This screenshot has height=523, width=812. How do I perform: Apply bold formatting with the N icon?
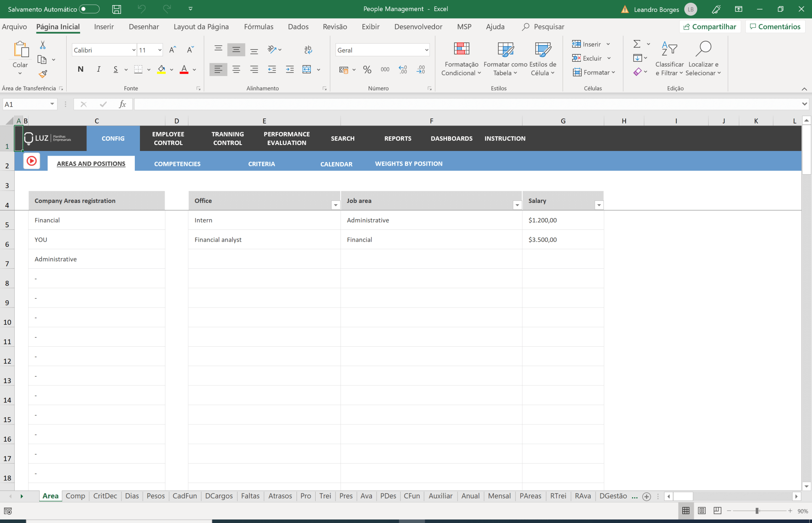[80, 69]
